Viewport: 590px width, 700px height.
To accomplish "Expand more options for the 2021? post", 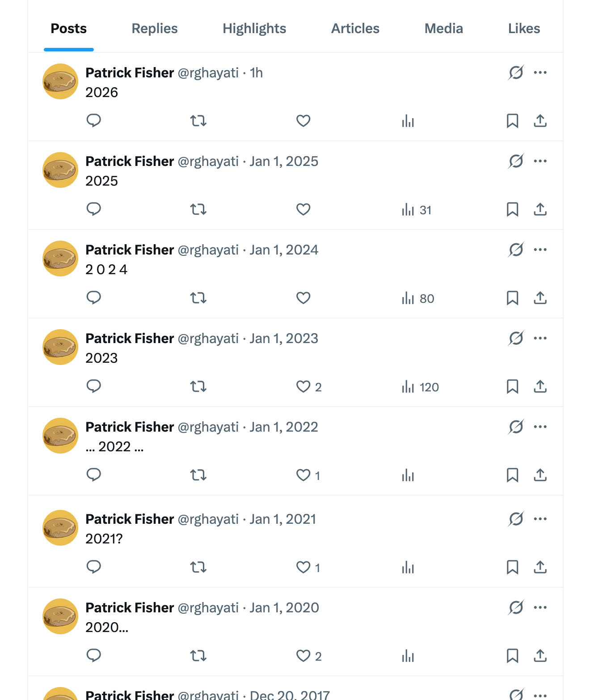I will coord(540,519).
